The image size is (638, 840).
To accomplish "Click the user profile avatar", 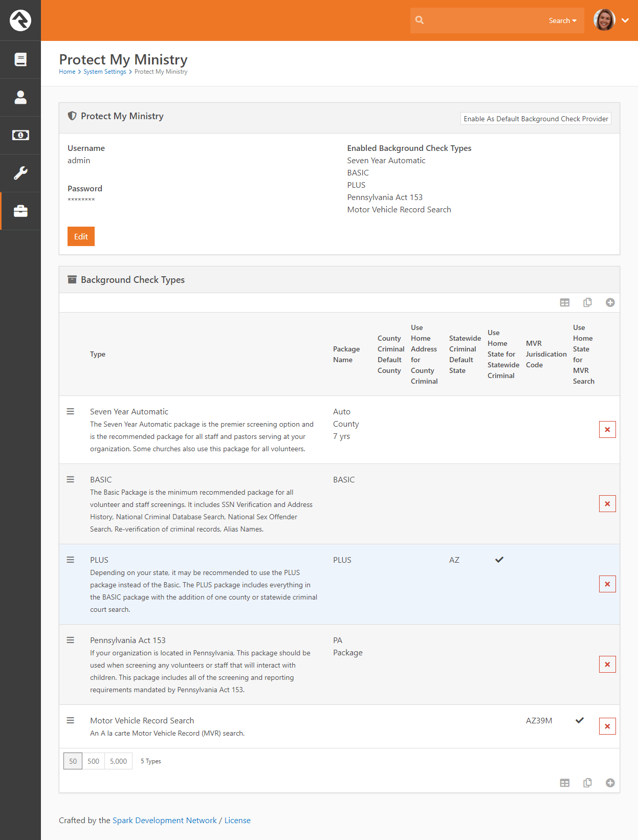I will [x=604, y=20].
